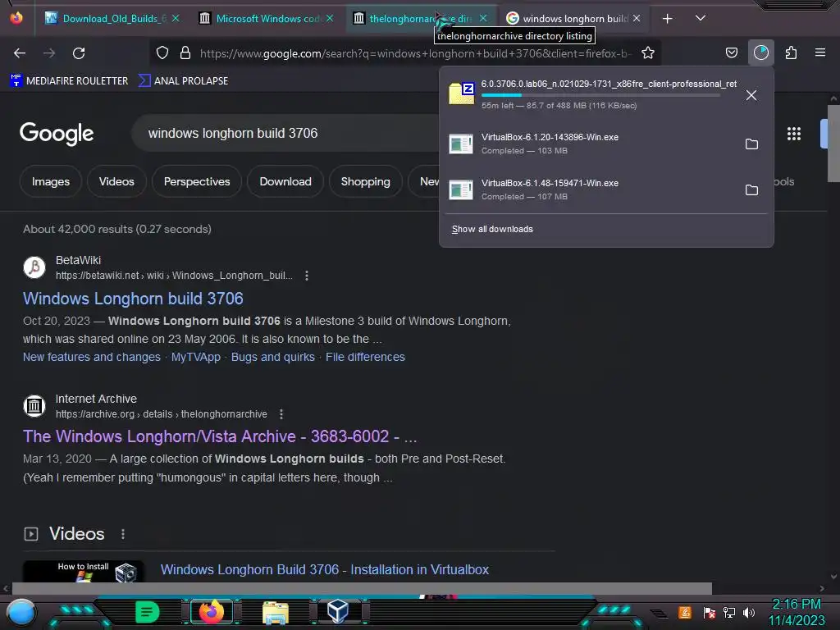Open the second bookmark in the bookmarks toolbar
This screenshot has width=840, height=630.
(183, 81)
